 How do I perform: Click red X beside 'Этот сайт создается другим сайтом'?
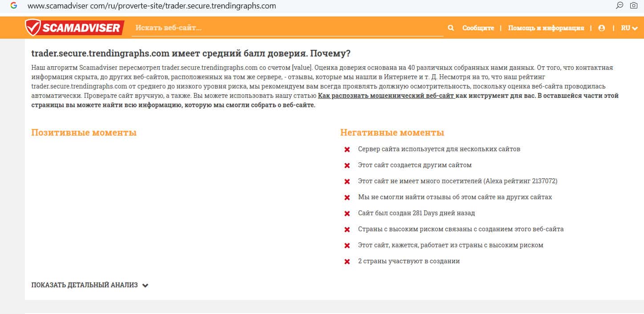[x=347, y=165]
